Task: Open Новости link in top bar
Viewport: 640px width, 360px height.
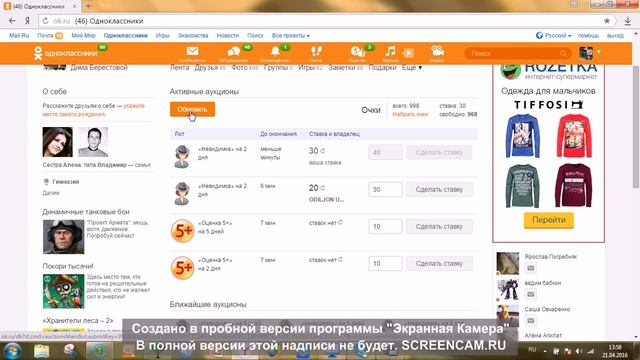Action: pos(228,36)
